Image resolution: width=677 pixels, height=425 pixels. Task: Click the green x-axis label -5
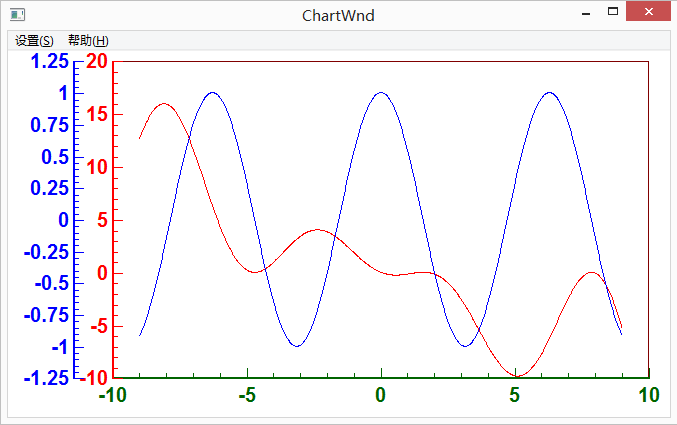[x=247, y=395]
